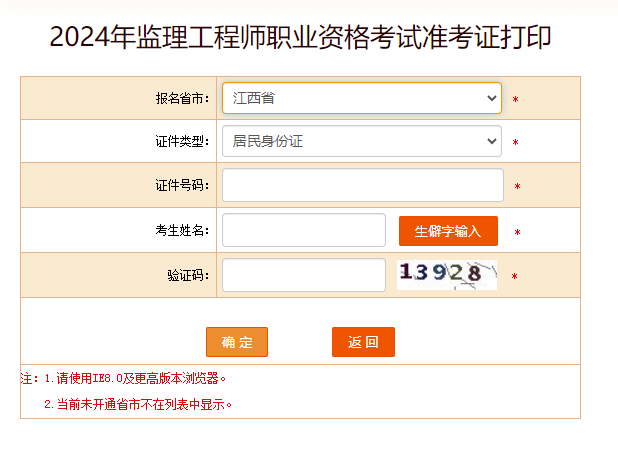Go back using the 返回 button
Screen dimensions: 618x452
363,342
